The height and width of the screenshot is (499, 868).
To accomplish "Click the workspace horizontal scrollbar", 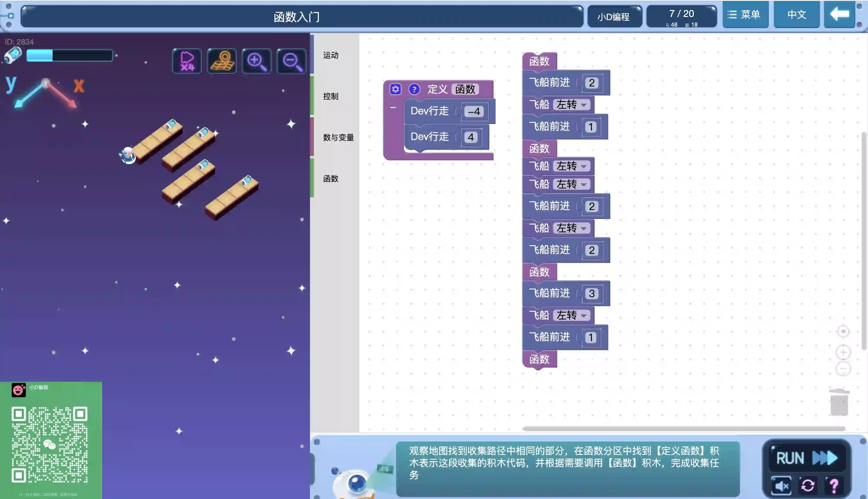I will [x=683, y=429].
